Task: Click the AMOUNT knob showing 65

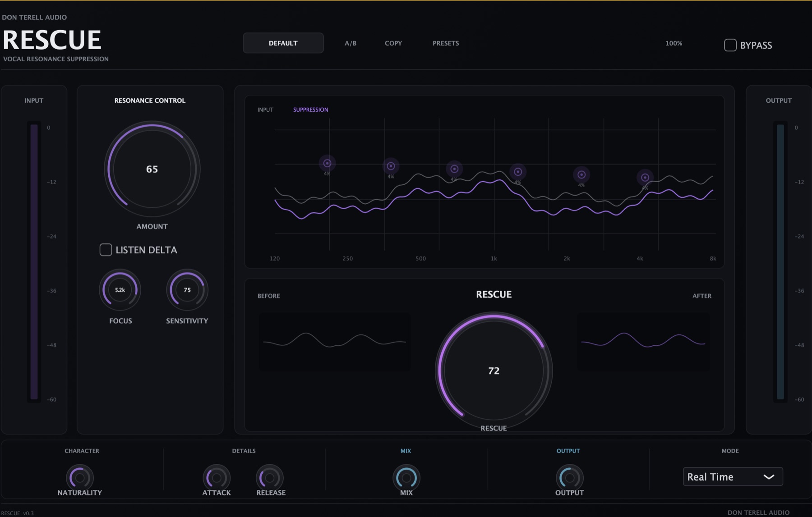Action: click(x=152, y=169)
